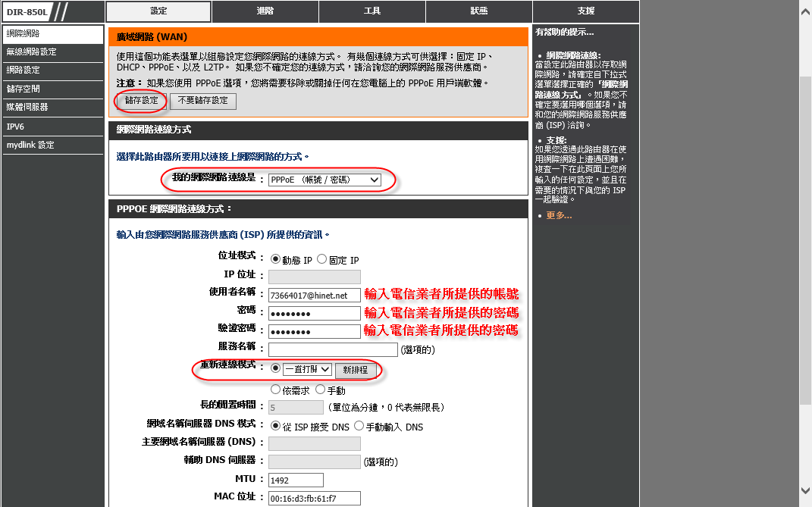Switch to the 進階 tab

pos(265,11)
